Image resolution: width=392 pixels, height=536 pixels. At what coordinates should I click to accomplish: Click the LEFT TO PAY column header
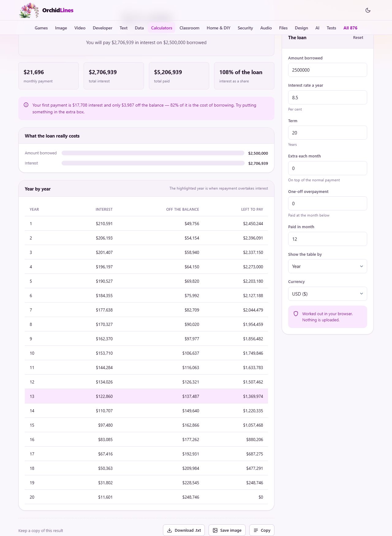(x=252, y=209)
